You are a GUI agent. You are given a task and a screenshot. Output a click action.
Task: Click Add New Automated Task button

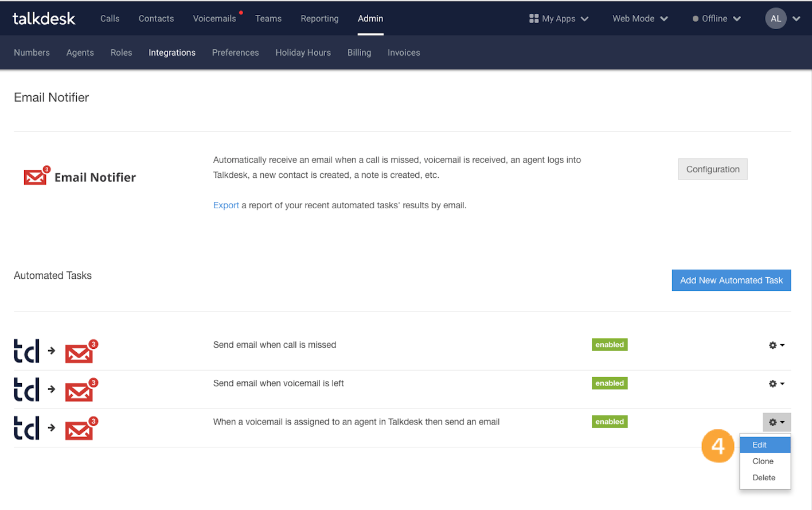coord(731,280)
